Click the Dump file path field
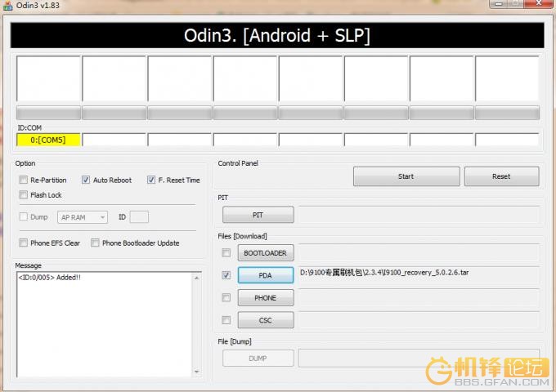The image size is (556, 392). point(419,358)
